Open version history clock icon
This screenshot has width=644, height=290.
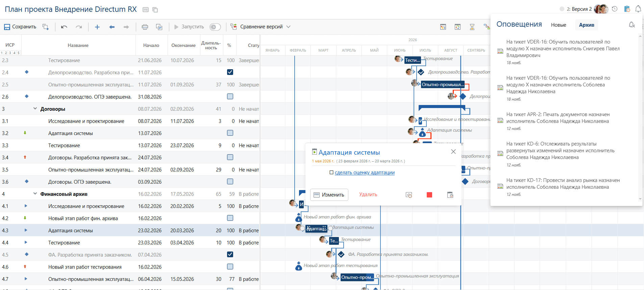click(615, 9)
